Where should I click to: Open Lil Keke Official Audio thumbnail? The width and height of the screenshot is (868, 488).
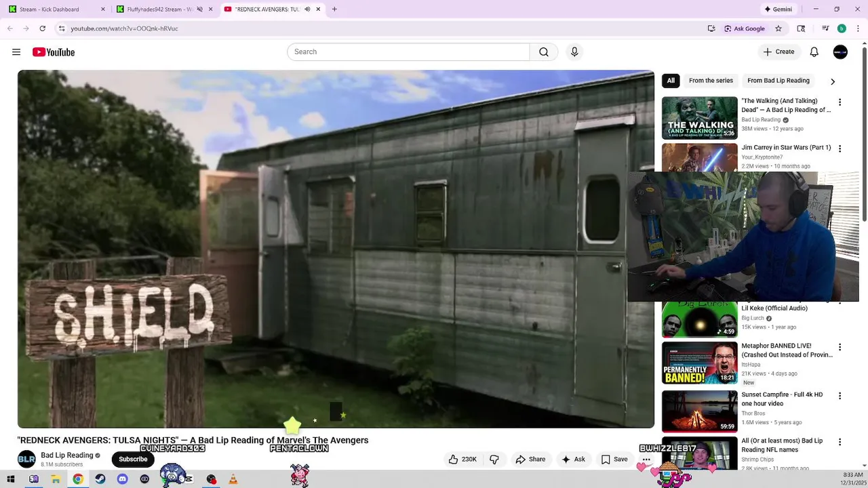(x=699, y=319)
